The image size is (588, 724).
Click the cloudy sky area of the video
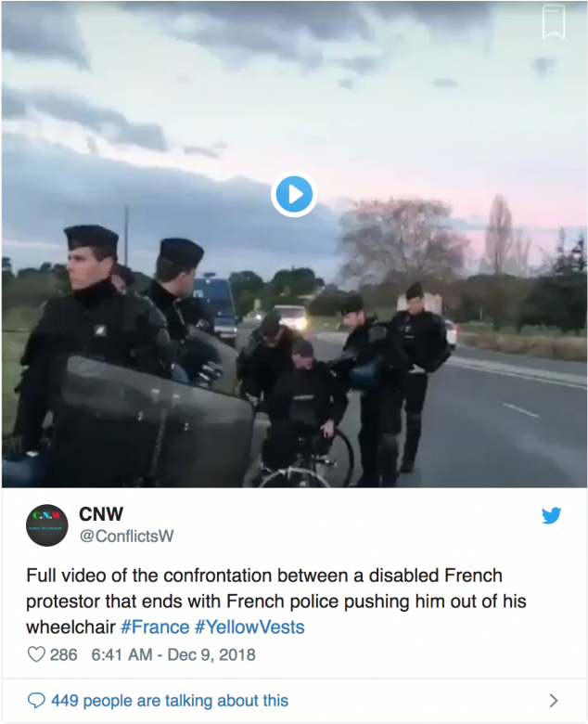coord(294,92)
